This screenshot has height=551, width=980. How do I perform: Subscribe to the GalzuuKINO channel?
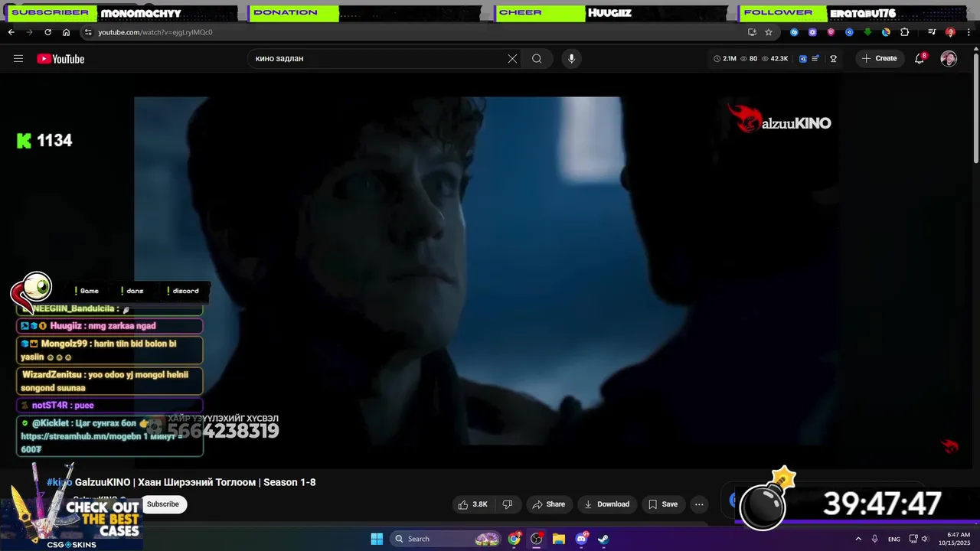[x=163, y=504]
